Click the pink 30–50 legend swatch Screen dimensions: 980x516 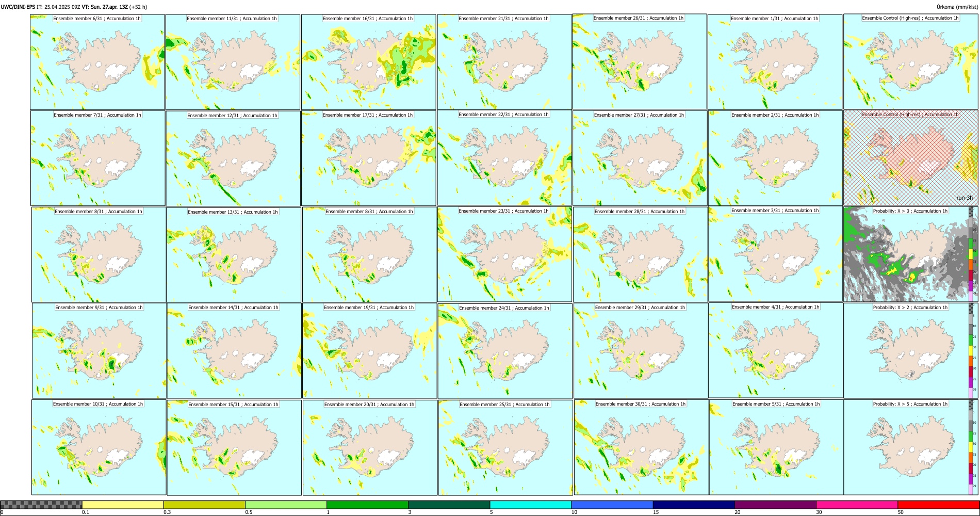[857, 505]
